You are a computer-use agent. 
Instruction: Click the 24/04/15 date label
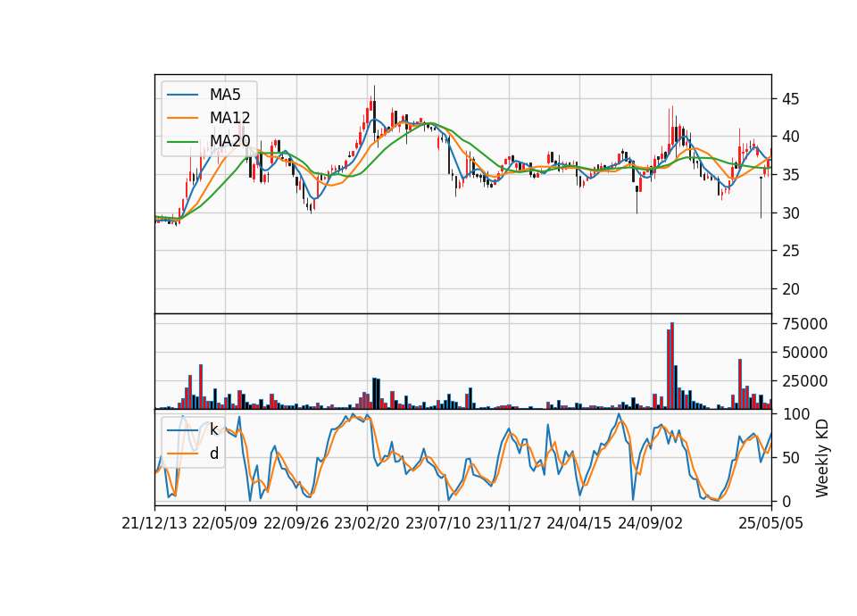(579, 523)
